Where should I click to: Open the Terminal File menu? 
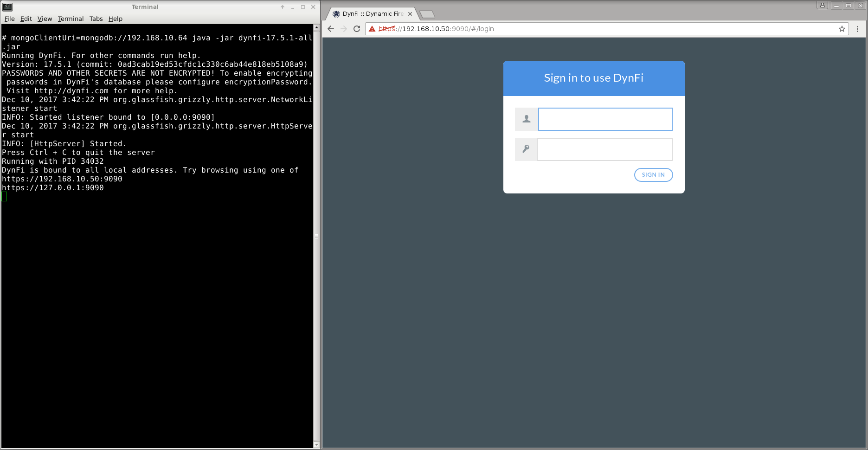[x=10, y=19]
